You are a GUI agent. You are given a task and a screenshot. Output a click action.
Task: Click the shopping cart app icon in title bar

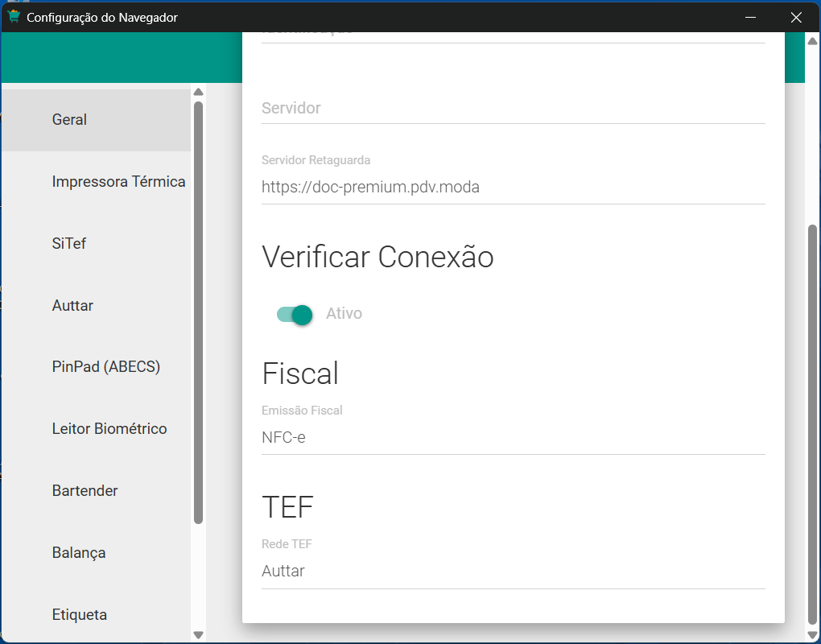14,17
